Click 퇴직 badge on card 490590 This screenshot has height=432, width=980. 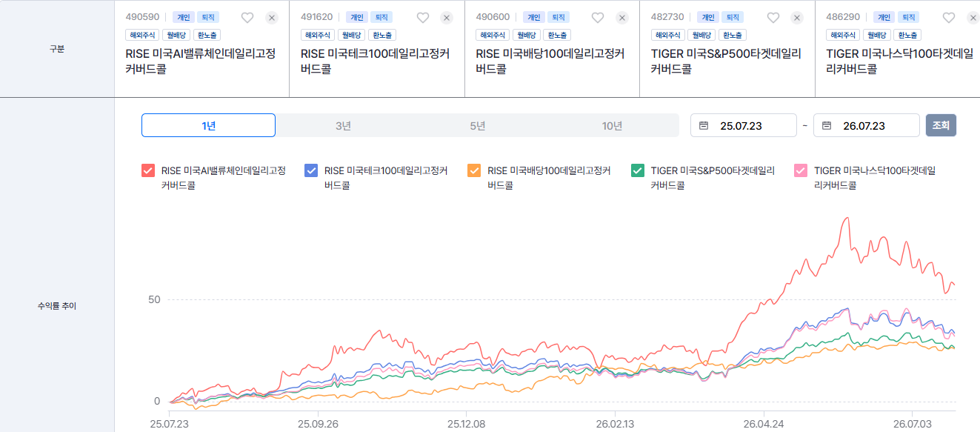click(207, 17)
